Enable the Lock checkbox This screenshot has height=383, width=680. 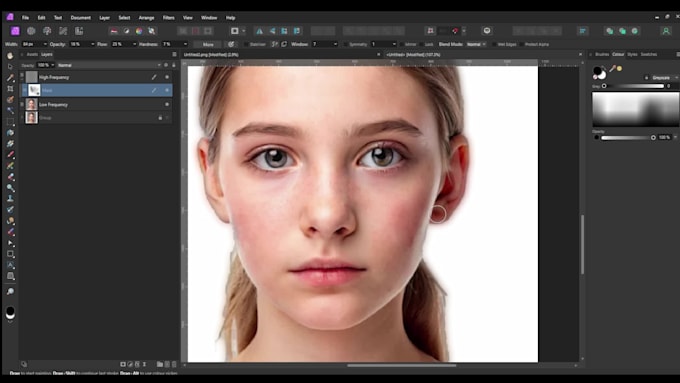[x=422, y=44]
